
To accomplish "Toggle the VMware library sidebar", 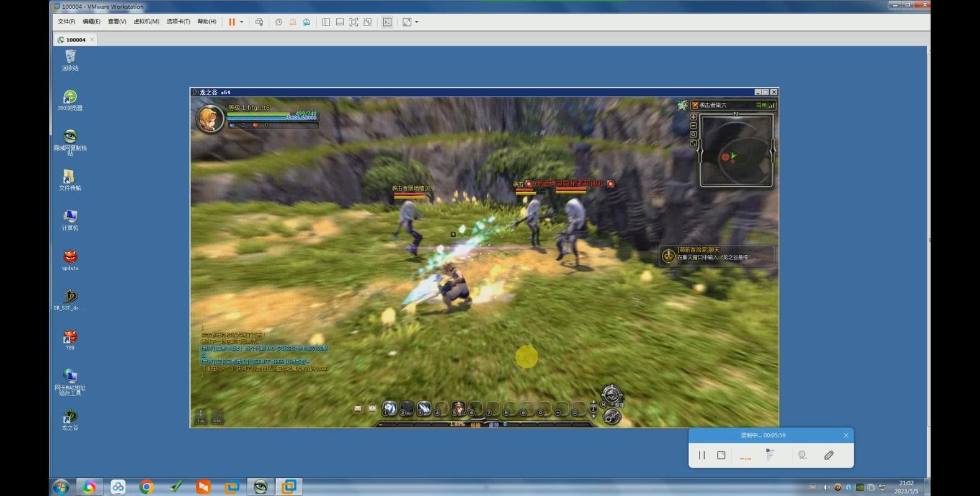I will (326, 22).
